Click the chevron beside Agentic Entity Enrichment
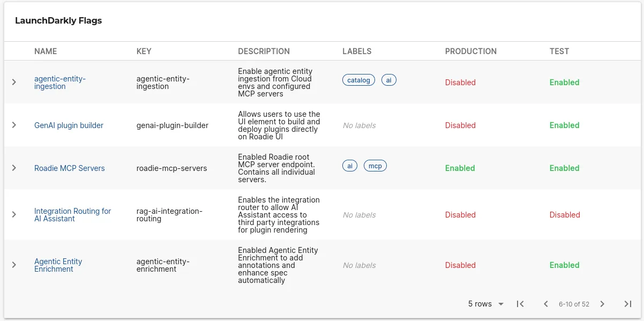This screenshot has width=644, height=321. click(x=14, y=265)
